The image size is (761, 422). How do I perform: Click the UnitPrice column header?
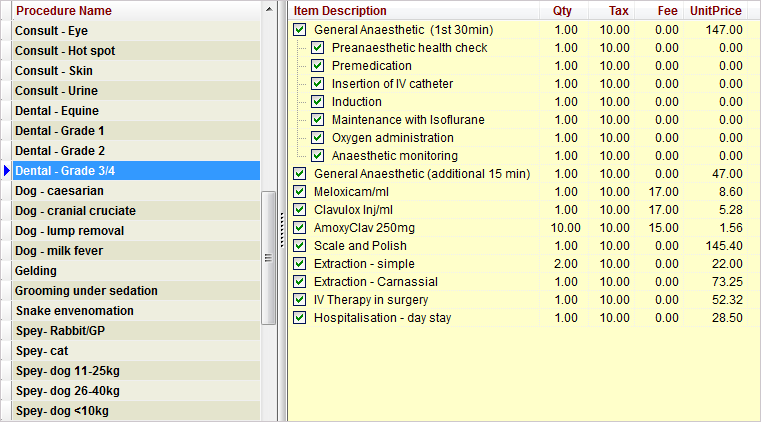pyautogui.click(x=716, y=11)
